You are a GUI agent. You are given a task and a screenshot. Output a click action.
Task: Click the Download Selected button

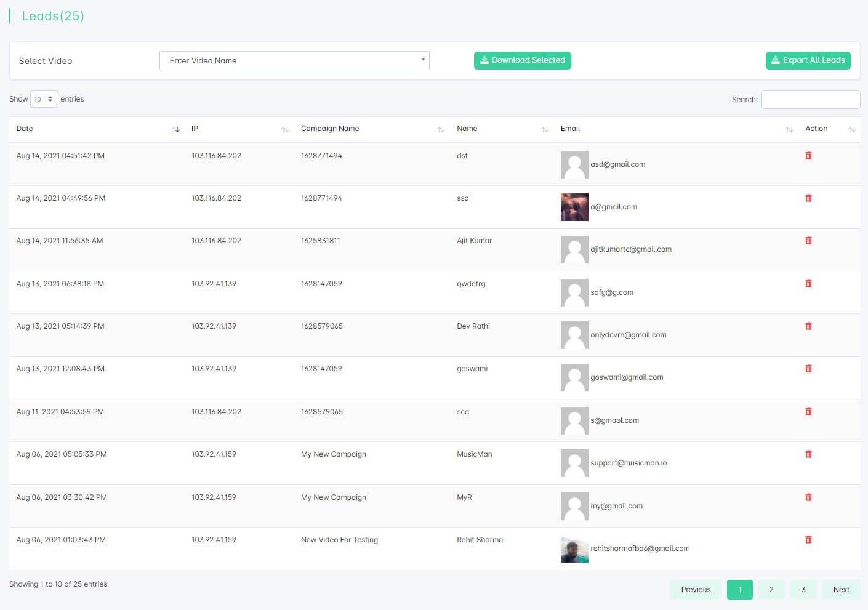[x=522, y=60]
